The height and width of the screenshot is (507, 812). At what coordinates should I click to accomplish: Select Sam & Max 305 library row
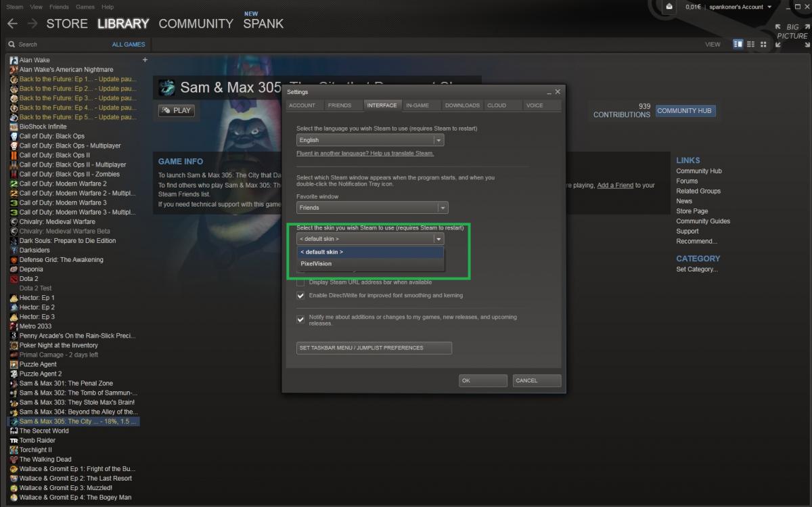click(73, 421)
